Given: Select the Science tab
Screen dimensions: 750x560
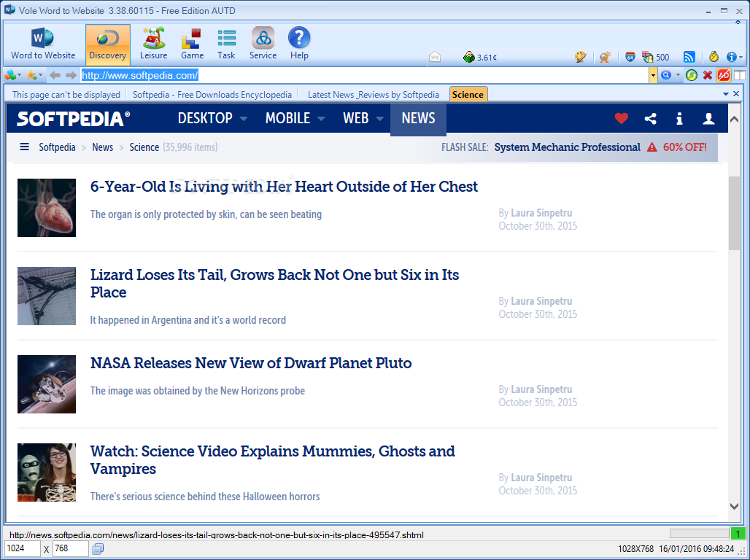Looking at the screenshot, I should pos(468,94).
